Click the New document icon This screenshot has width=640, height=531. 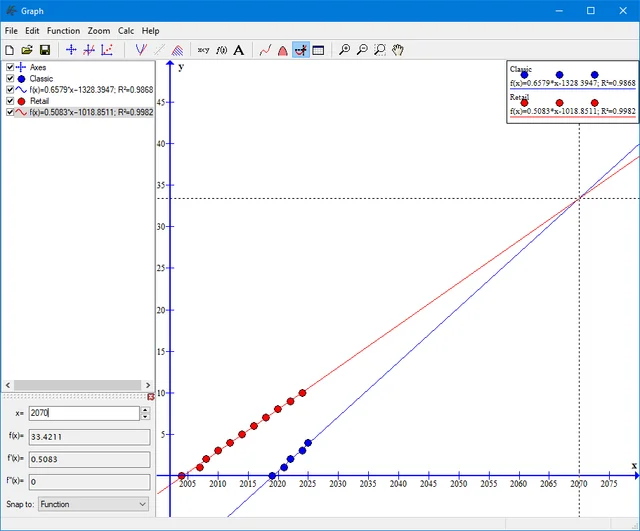tap(10, 49)
